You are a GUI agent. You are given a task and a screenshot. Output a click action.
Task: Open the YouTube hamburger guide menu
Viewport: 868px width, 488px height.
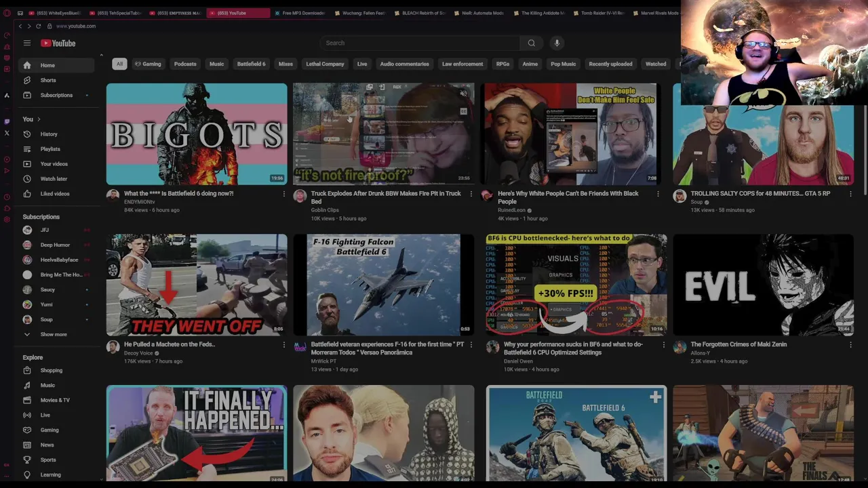(x=27, y=43)
